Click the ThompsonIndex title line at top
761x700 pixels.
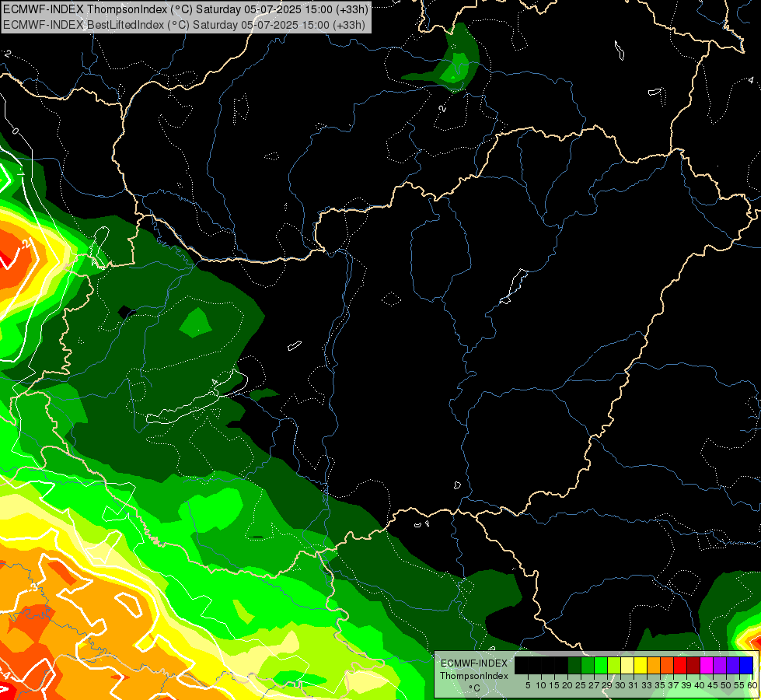186,9
